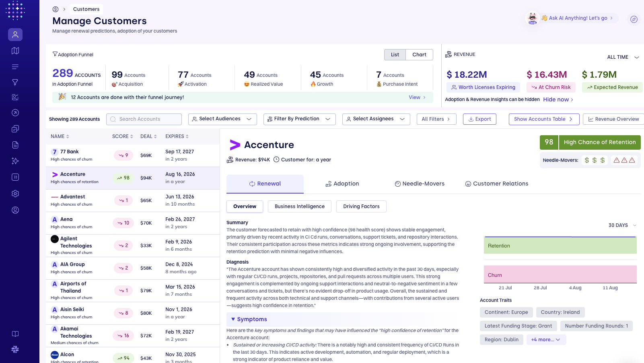This screenshot has height=363, width=644.
Task: Open the settings gear in sidebar
Action: (x=15, y=194)
